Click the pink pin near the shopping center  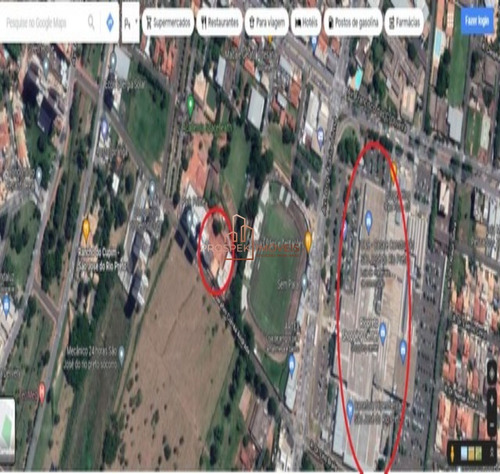(x=344, y=230)
